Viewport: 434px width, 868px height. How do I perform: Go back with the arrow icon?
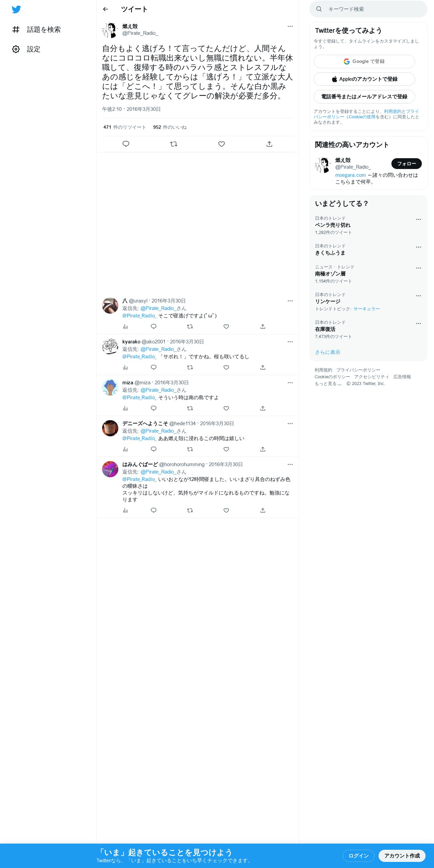coord(105,9)
